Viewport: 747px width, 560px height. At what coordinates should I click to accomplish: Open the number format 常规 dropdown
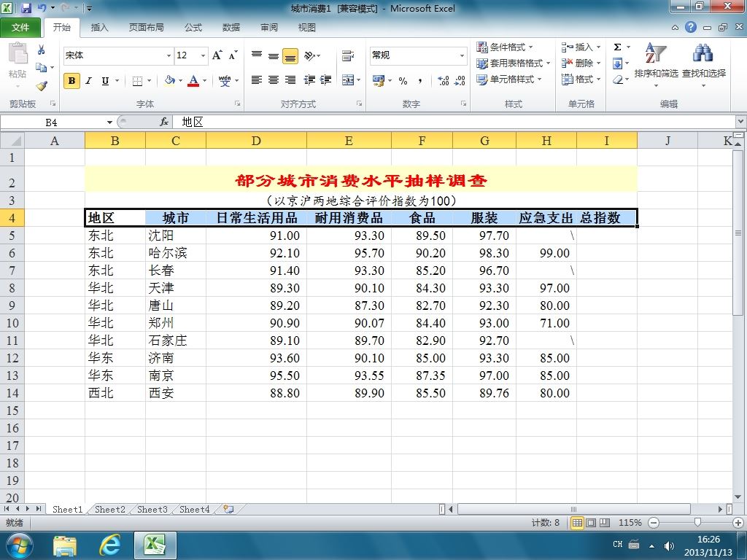pyautogui.click(x=462, y=55)
